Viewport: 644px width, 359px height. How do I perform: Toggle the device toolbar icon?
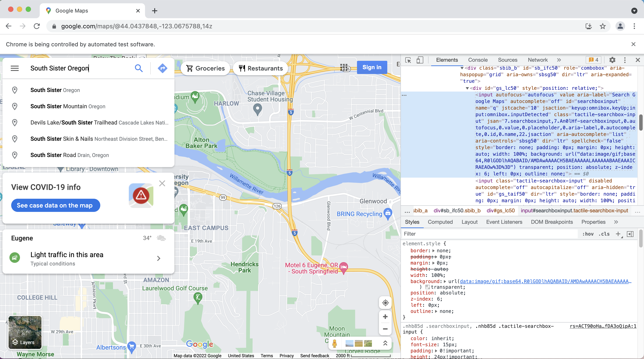pyautogui.click(x=420, y=60)
